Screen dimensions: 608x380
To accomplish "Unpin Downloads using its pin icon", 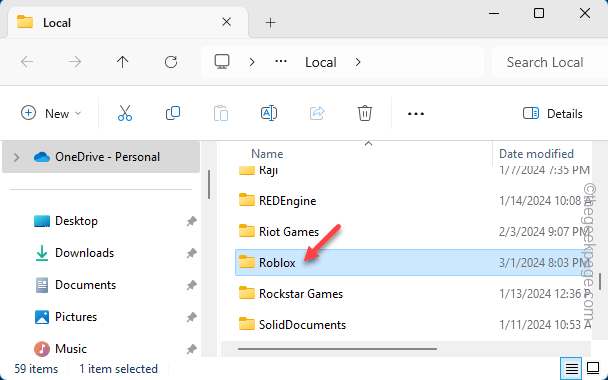I will (192, 253).
